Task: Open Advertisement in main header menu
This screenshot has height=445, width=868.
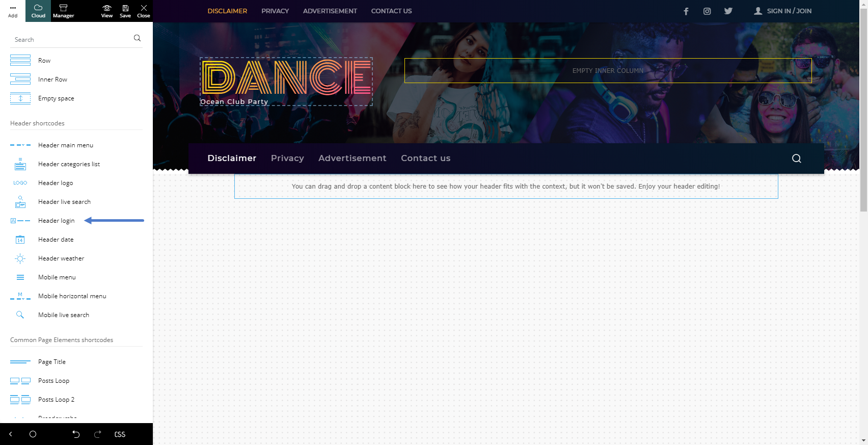Action: click(x=352, y=158)
